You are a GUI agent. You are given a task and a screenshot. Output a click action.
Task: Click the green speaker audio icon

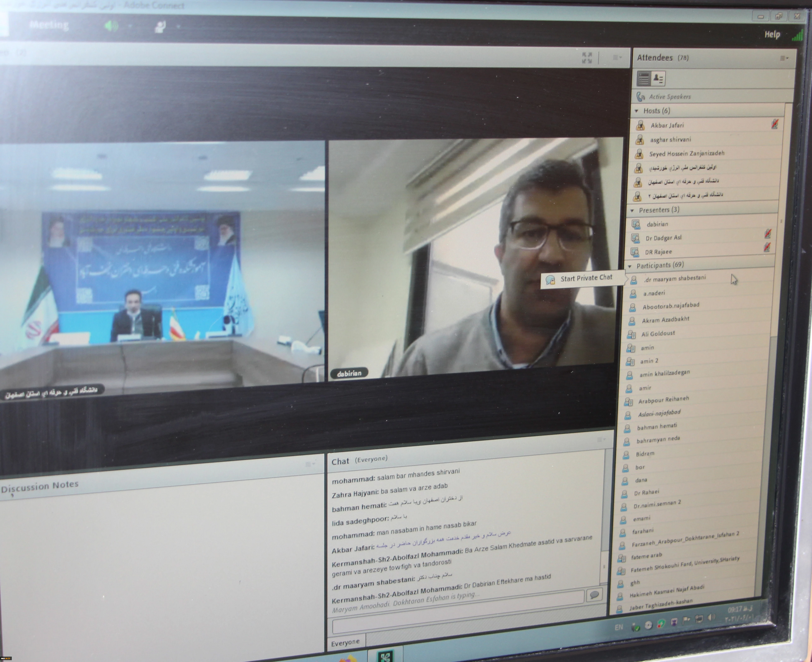pos(111,26)
